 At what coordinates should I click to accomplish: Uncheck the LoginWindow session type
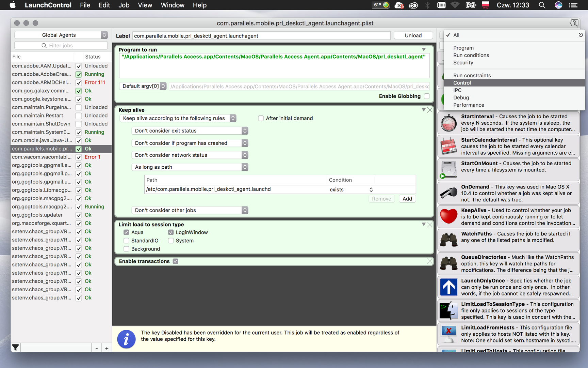pos(171,232)
